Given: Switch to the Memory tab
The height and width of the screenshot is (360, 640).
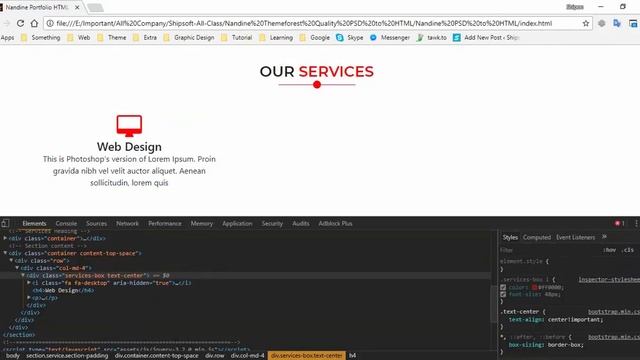Looking at the screenshot, I should pyautogui.click(x=202, y=223).
